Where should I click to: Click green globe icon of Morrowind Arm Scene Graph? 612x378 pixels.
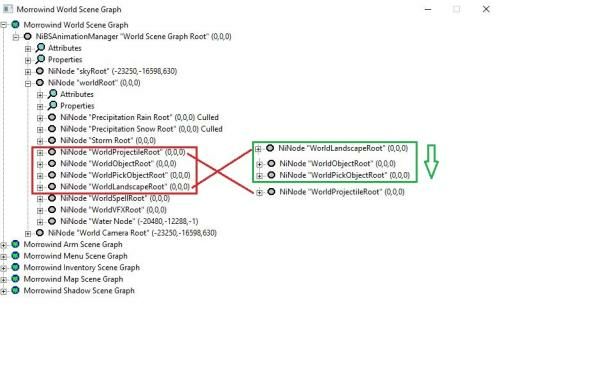pos(15,244)
